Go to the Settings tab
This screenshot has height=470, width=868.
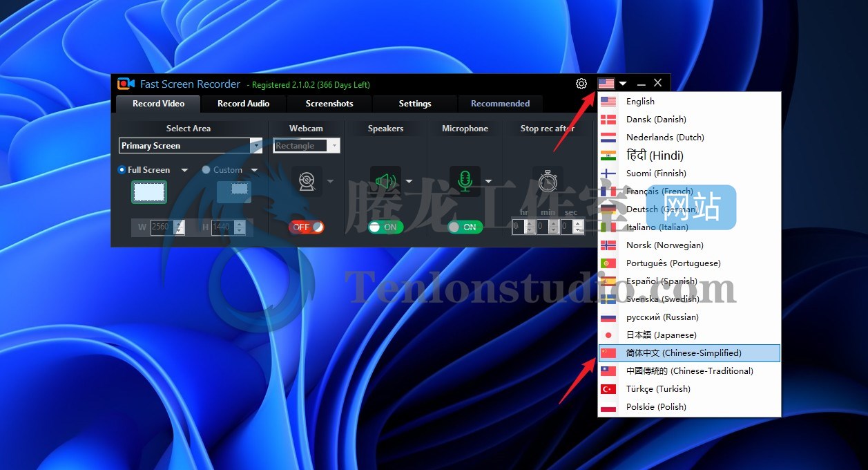pos(415,104)
